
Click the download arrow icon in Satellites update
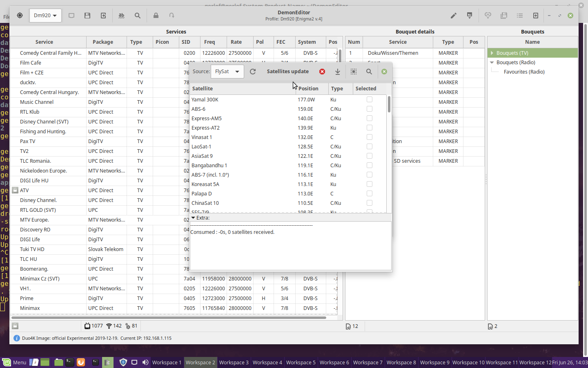(x=338, y=72)
